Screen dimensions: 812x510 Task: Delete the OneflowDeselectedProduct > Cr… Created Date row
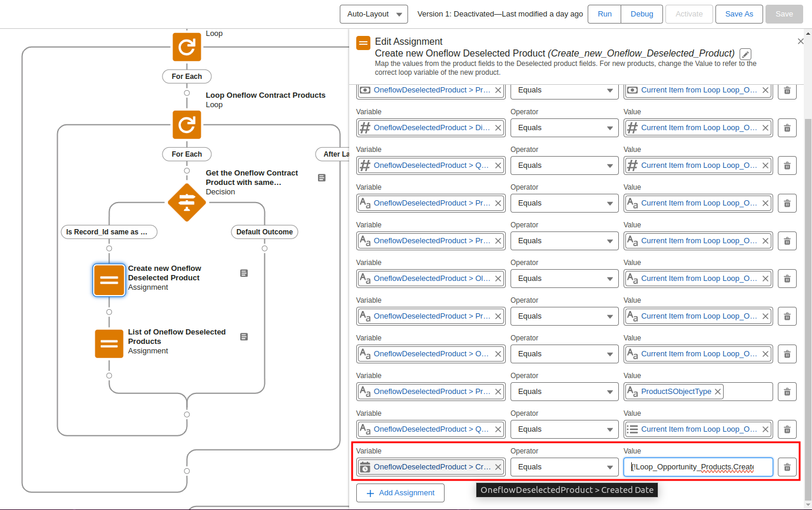pos(787,467)
